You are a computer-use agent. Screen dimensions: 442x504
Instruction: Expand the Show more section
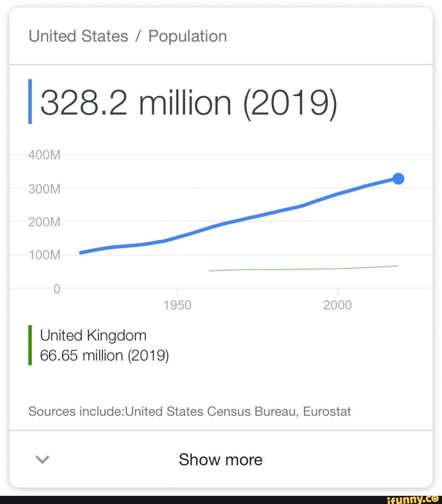(x=221, y=459)
